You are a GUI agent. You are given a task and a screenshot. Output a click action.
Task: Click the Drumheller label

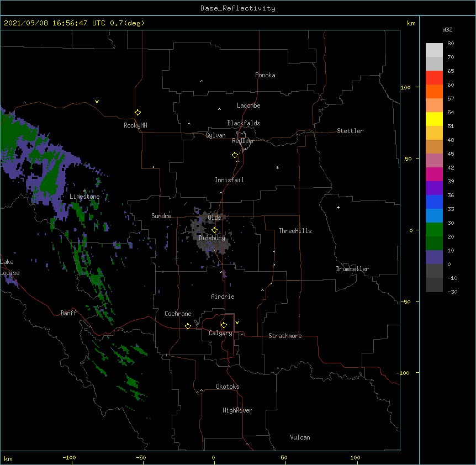click(x=352, y=269)
